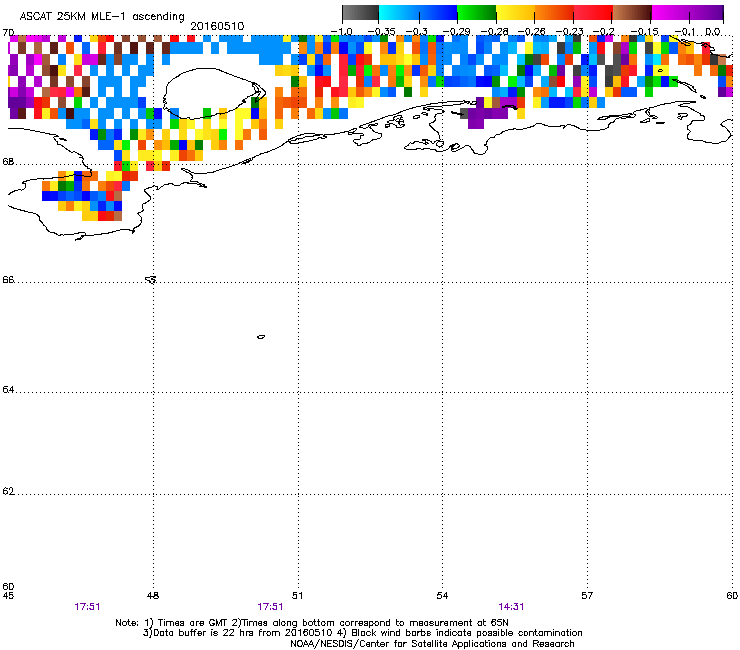Click the note line starting 'Note: 1) Times are GMT'
Viewport: 740px width, 650px height.
(x=312, y=623)
